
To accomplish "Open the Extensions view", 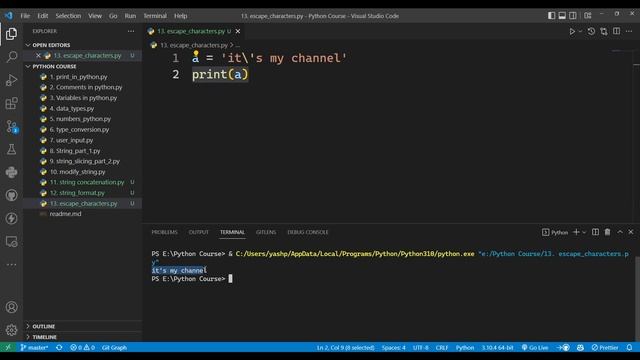I will tap(11, 103).
